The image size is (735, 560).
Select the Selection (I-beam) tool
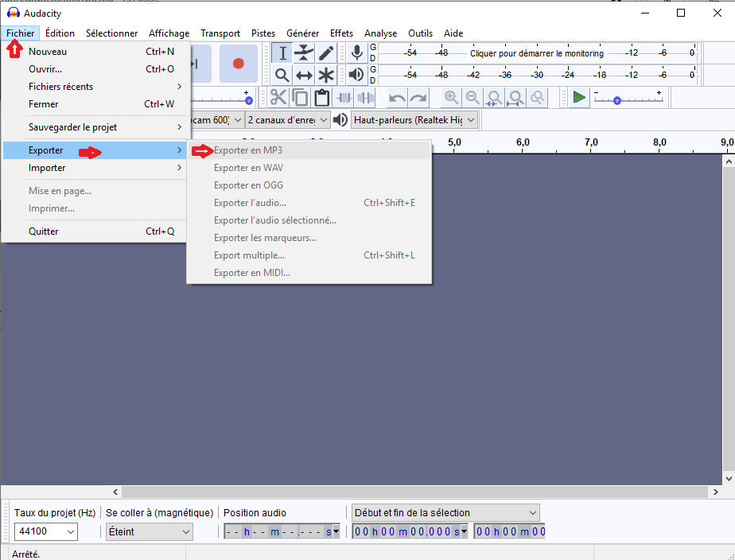pyautogui.click(x=282, y=53)
